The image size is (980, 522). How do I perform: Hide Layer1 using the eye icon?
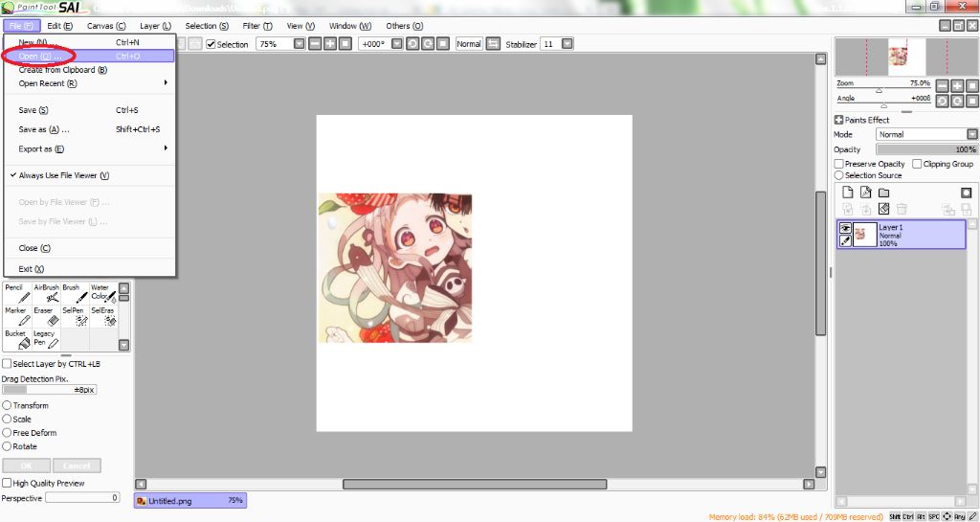tap(845, 228)
